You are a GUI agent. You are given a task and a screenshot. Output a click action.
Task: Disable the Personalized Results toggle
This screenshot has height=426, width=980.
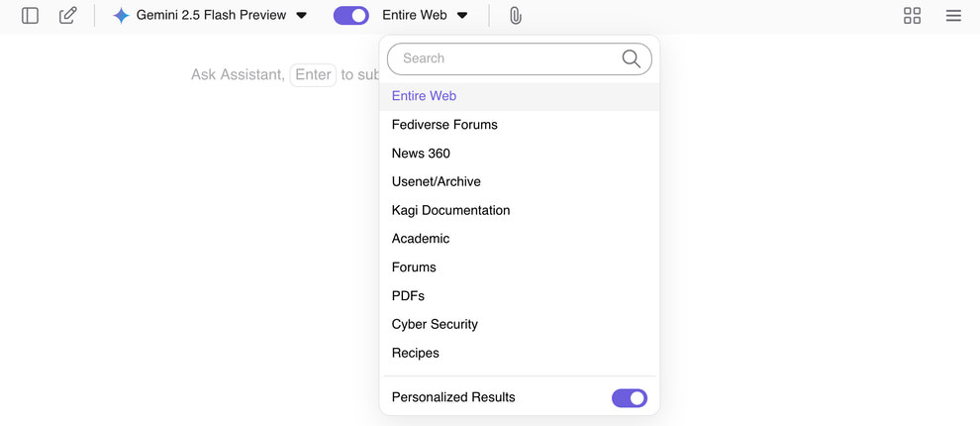pos(629,398)
